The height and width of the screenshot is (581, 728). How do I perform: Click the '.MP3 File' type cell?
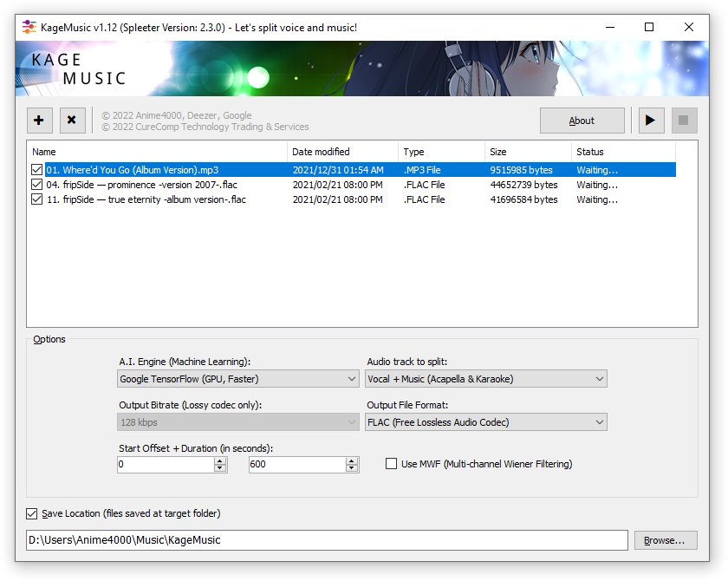click(422, 170)
